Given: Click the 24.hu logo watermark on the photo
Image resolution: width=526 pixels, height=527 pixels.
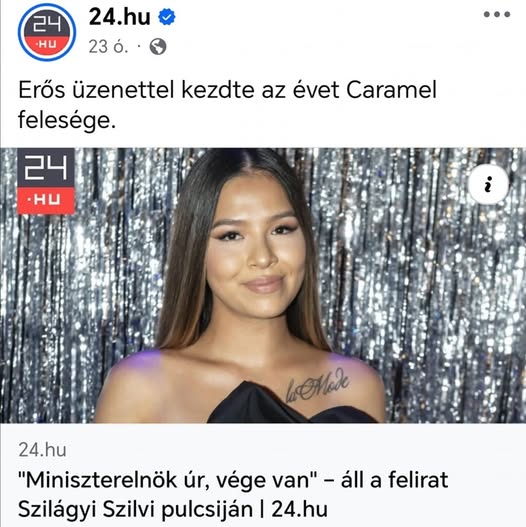Looking at the screenshot, I should (x=46, y=181).
